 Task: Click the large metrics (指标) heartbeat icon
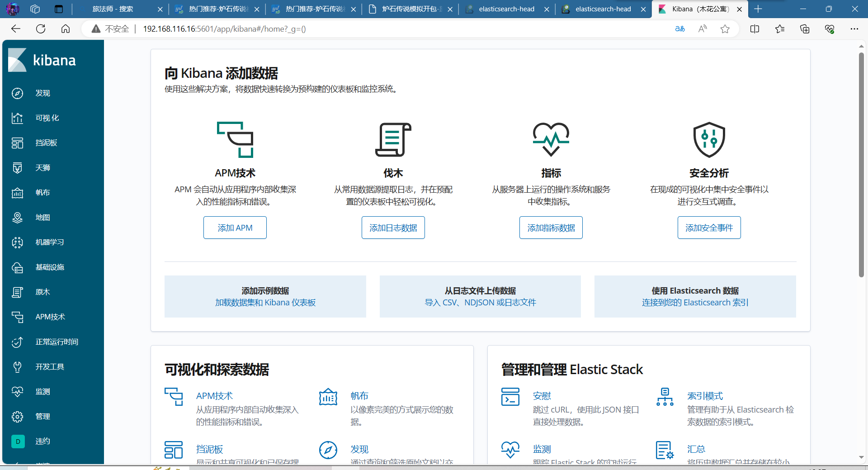551,140
